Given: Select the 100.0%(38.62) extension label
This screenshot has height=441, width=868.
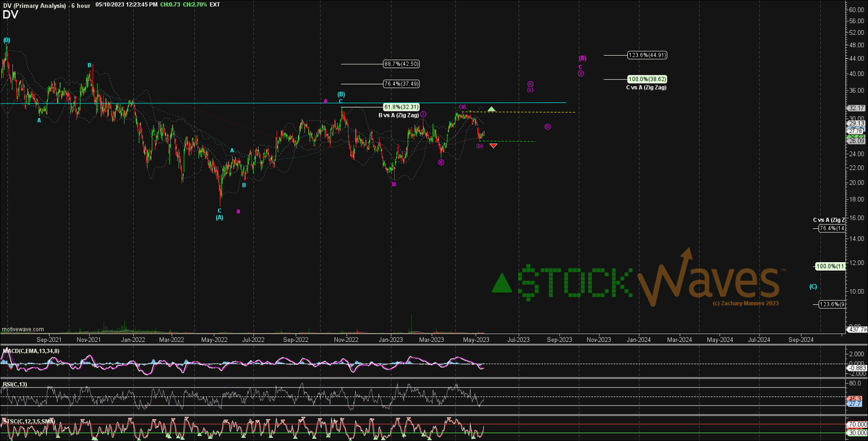Looking at the screenshot, I should 647,79.
